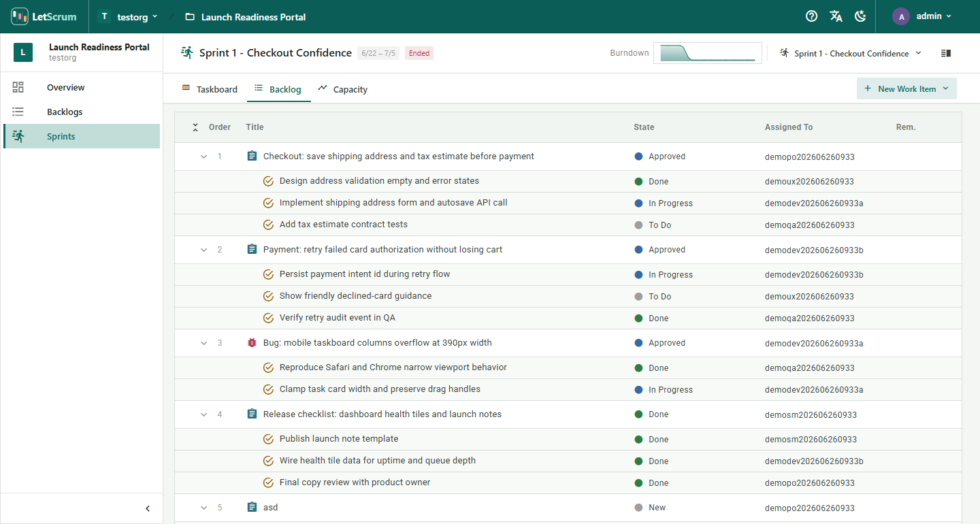This screenshot has width=980, height=524.
Task: Go to Sprints in sidebar
Action: [x=82, y=136]
